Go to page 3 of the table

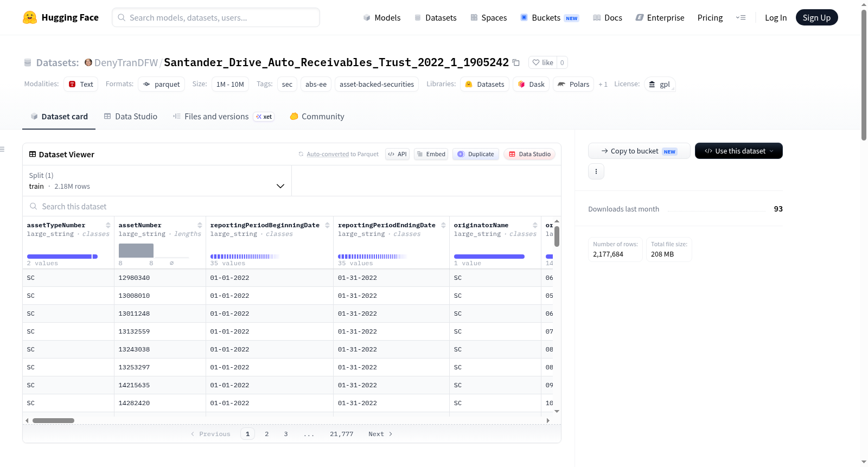coord(285,434)
